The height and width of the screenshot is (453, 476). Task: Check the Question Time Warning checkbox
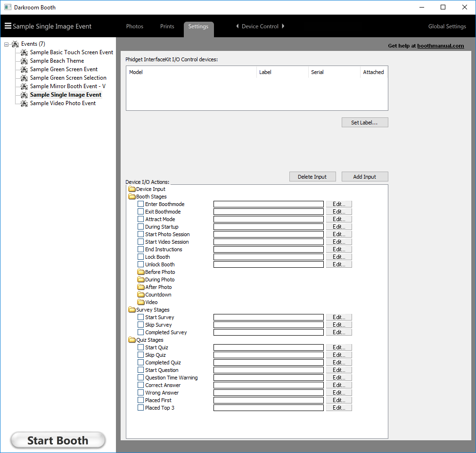click(x=140, y=378)
